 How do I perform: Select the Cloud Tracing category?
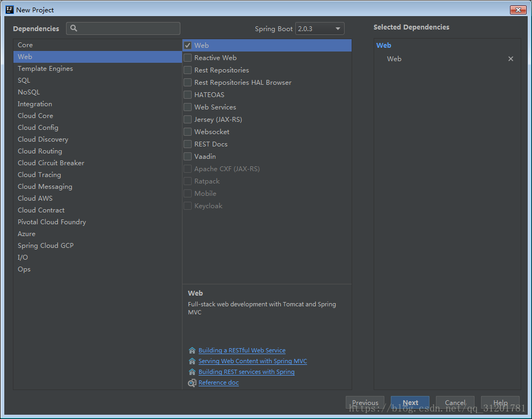[x=97, y=174]
